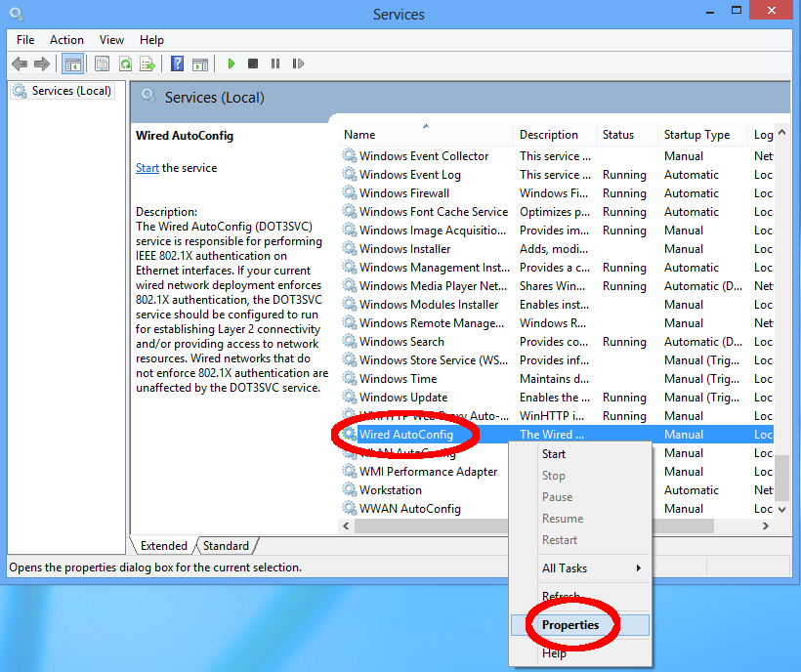The width and height of the screenshot is (801, 672).
Task: Open the blue Help toolbar icon
Action: tap(177, 63)
